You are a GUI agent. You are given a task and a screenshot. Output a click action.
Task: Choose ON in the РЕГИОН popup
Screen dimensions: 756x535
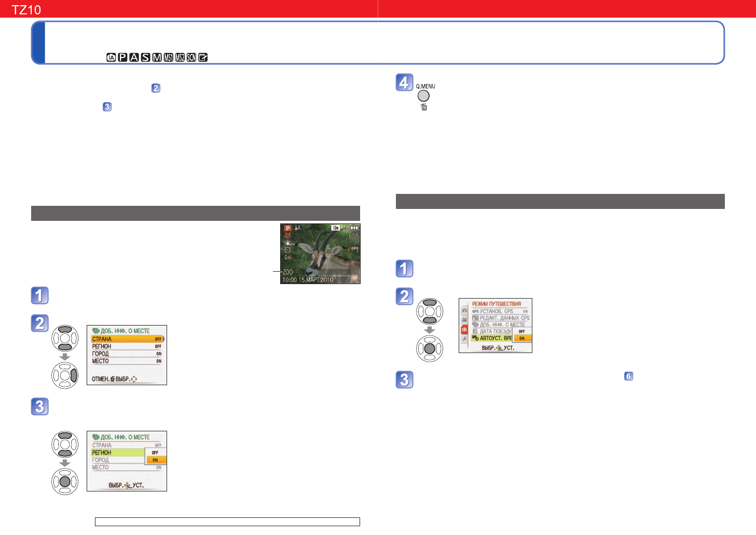click(155, 460)
